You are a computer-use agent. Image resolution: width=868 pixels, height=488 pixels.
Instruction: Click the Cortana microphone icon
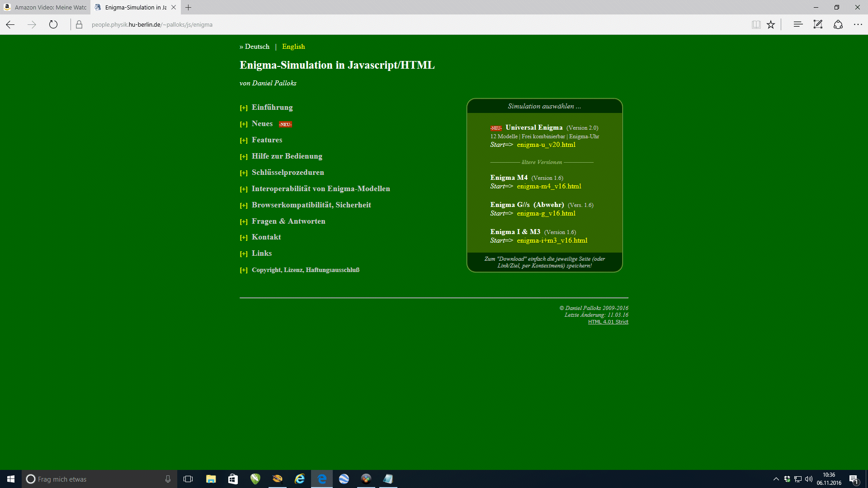(168, 479)
